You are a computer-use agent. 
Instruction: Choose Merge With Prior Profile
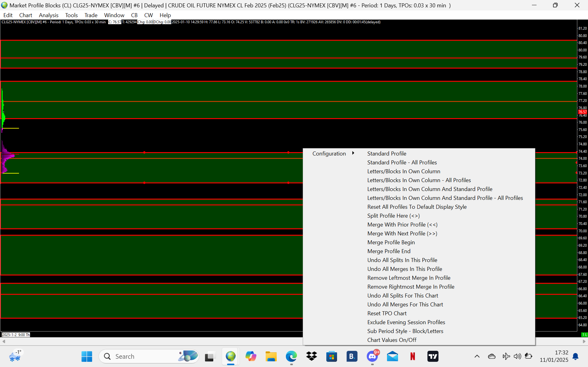click(402, 224)
